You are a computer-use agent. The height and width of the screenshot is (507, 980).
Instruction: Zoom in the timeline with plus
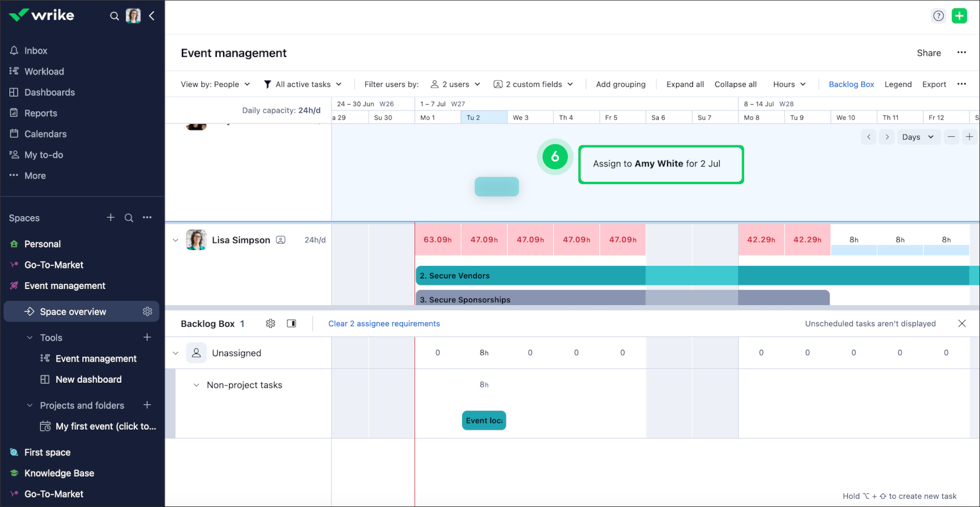click(x=970, y=137)
